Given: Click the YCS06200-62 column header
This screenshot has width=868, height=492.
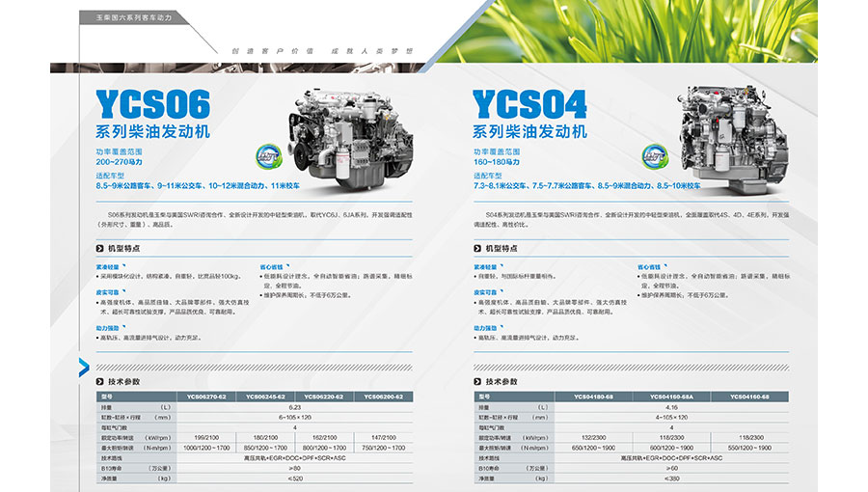Looking at the screenshot, I should click(384, 396).
